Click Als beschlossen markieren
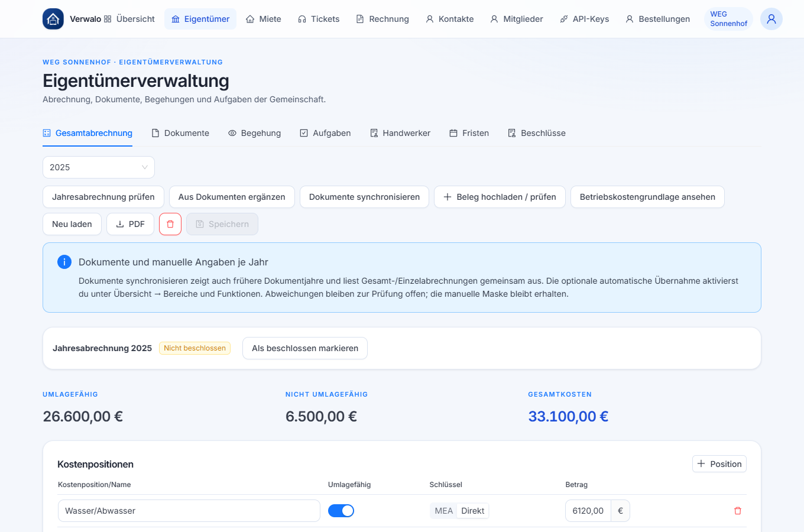The image size is (804, 532). pos(305,348)
